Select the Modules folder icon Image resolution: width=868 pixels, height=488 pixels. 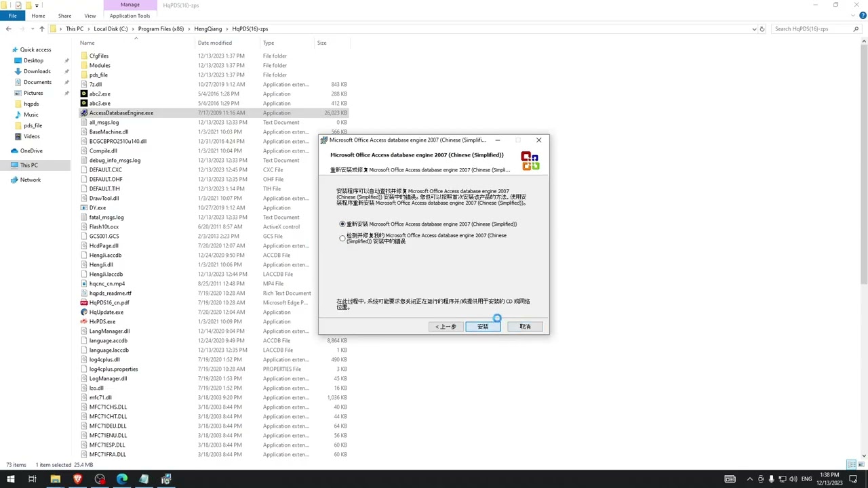coord(84,65)
